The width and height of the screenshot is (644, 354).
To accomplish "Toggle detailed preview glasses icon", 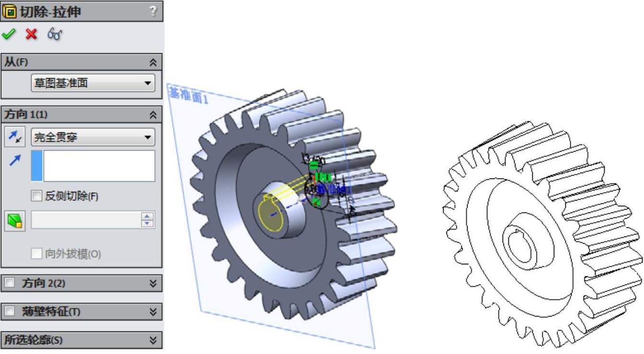I will pos(55,34).
